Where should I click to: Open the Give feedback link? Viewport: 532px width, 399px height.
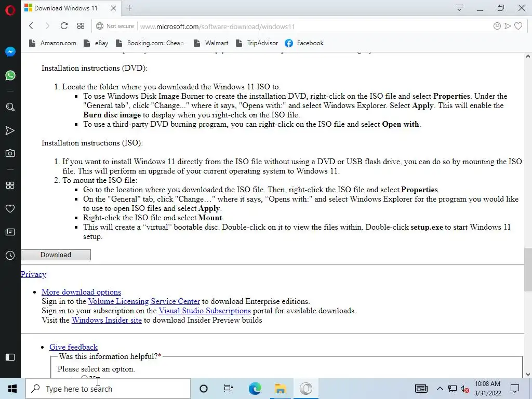tap(73, 347)
